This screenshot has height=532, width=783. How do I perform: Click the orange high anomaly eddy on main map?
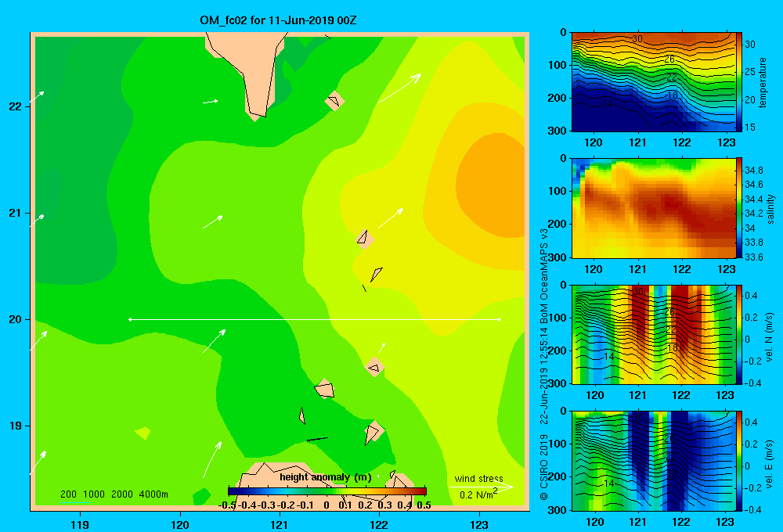pyautogui.click(x=492, y=185)
